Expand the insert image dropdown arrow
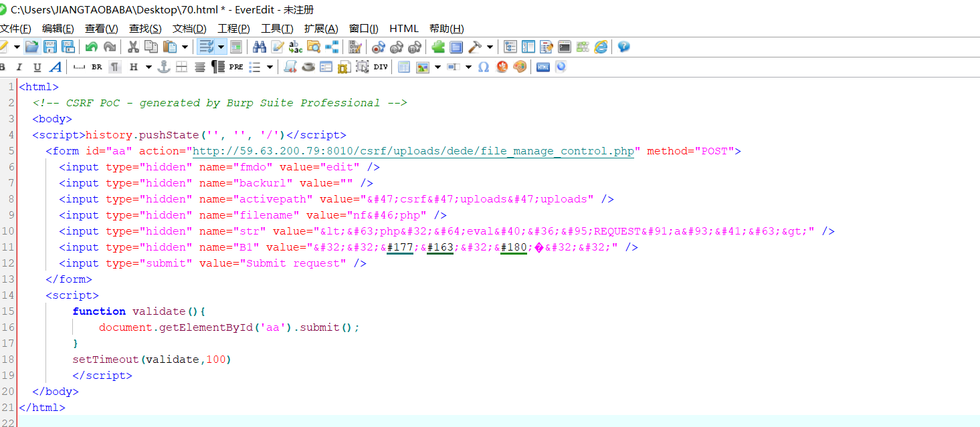 click(x=437, y=67)
